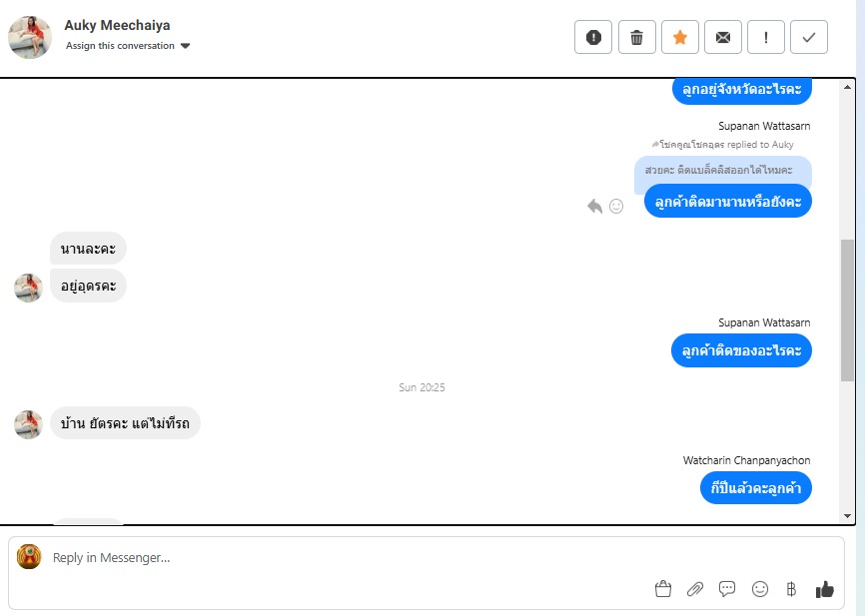This screenshot has width=865, height=616.
Task: Click the chat scrollbar down arrow
Action: [x=847, y=516]
